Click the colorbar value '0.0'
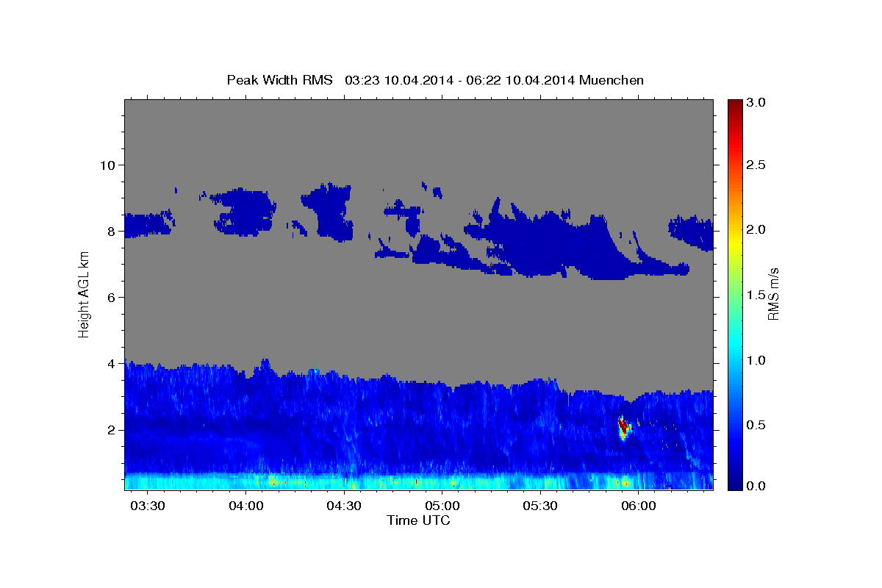The width and height of the screenshot is (882, 588). click(756, 486)
